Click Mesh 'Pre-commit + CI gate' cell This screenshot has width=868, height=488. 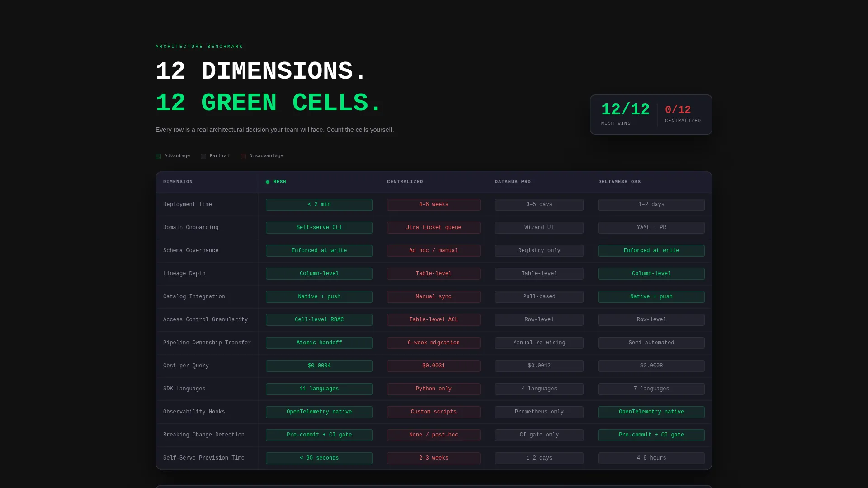pos(319,435)
